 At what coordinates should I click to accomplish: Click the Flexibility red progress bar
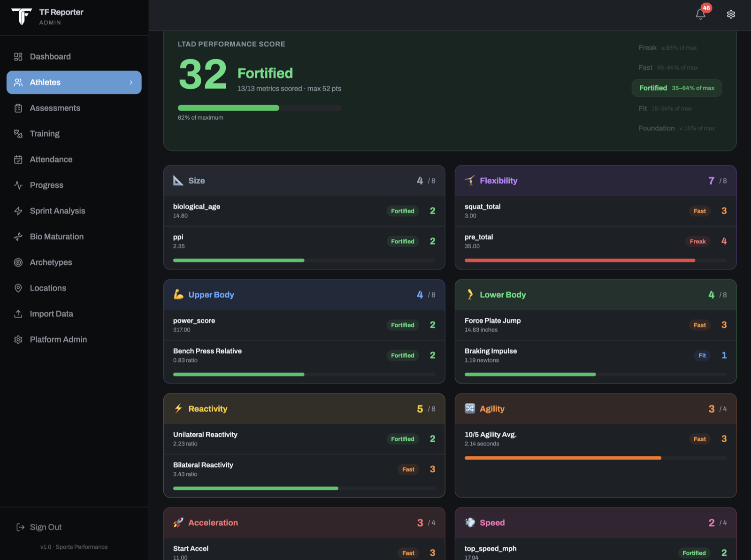(x=595, y=261)
